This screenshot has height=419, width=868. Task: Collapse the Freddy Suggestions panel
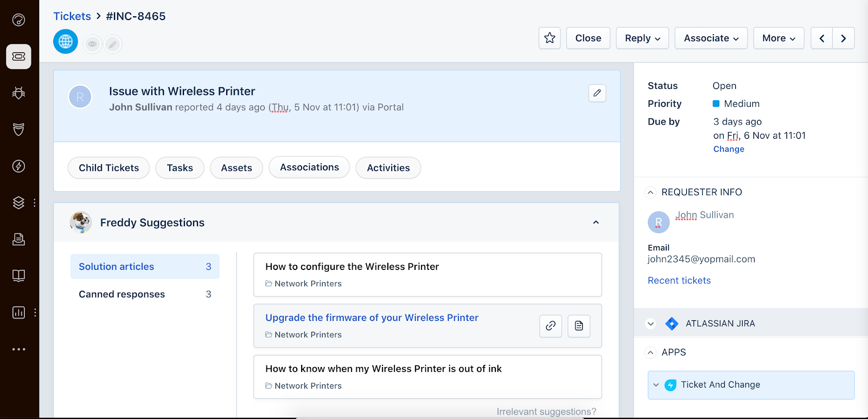[x=596, y=222]
